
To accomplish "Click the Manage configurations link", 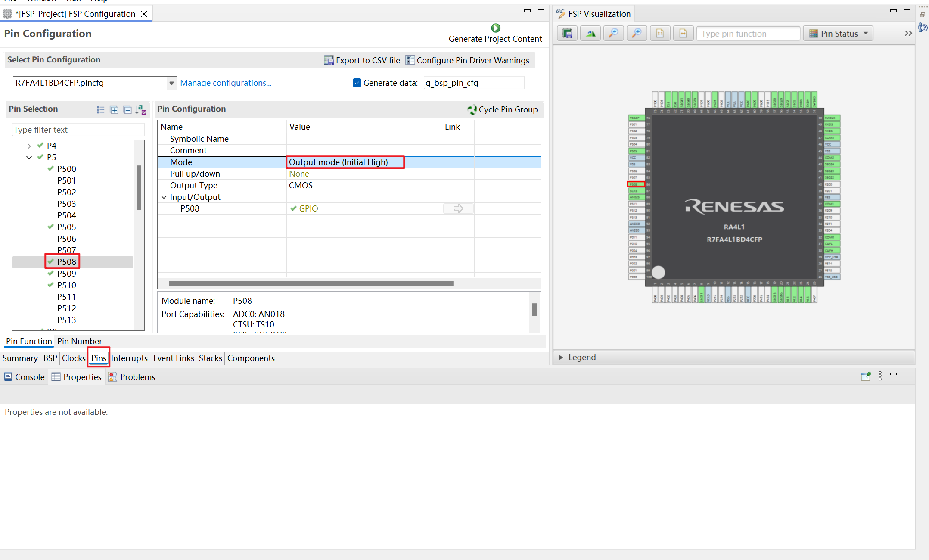I will click(x=226, y=83).
